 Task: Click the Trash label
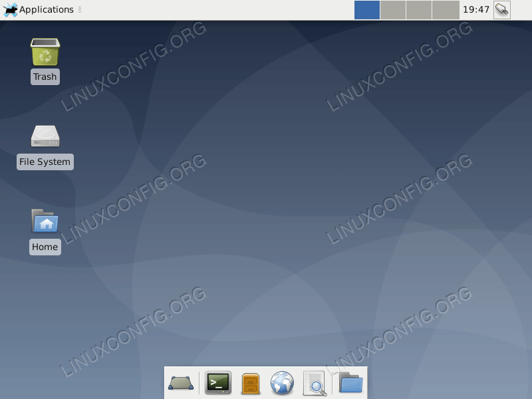pos(45,76)
